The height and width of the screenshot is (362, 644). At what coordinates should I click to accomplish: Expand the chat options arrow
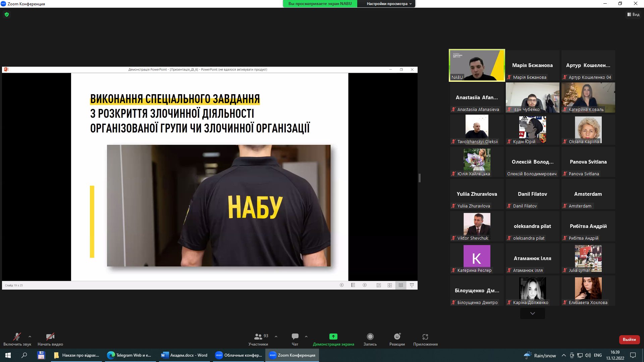pos(306,337)
